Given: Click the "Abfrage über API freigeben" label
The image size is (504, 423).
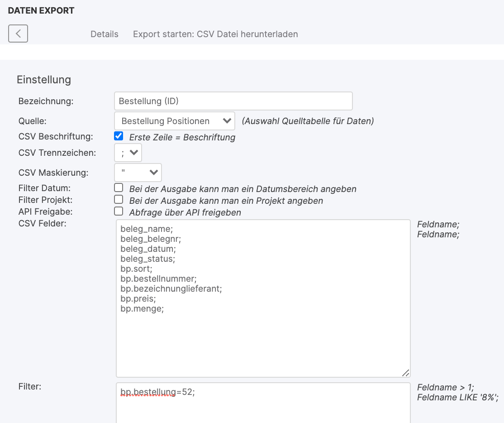Looking at the screenshot, I should coord(185,212).
